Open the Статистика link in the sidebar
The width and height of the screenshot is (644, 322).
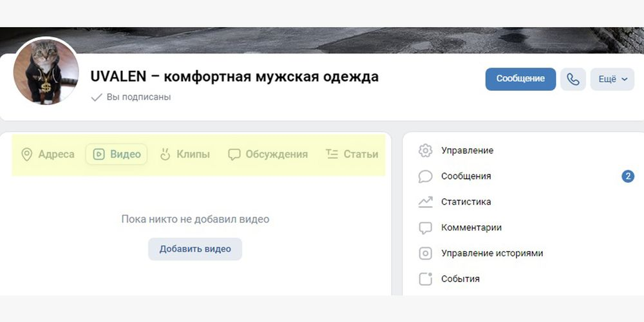(x=466, y=202)
